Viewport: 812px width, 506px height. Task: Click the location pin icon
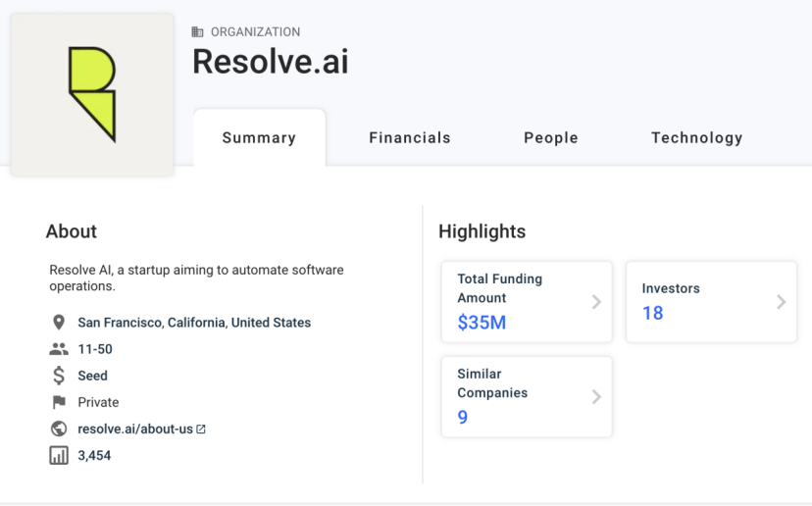59,323
